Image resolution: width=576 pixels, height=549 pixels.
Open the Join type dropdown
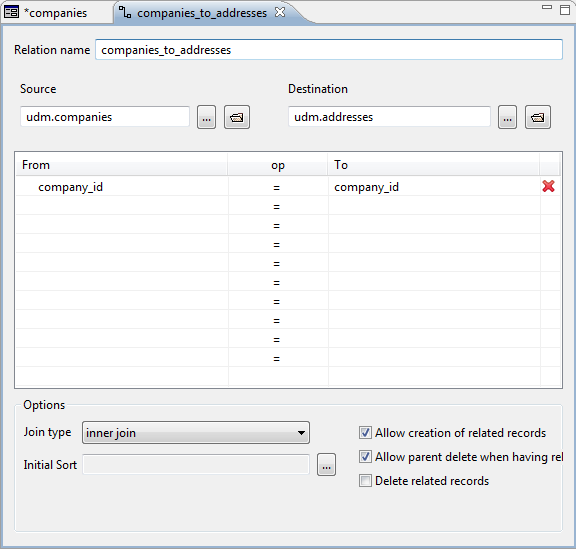(196, 433)
